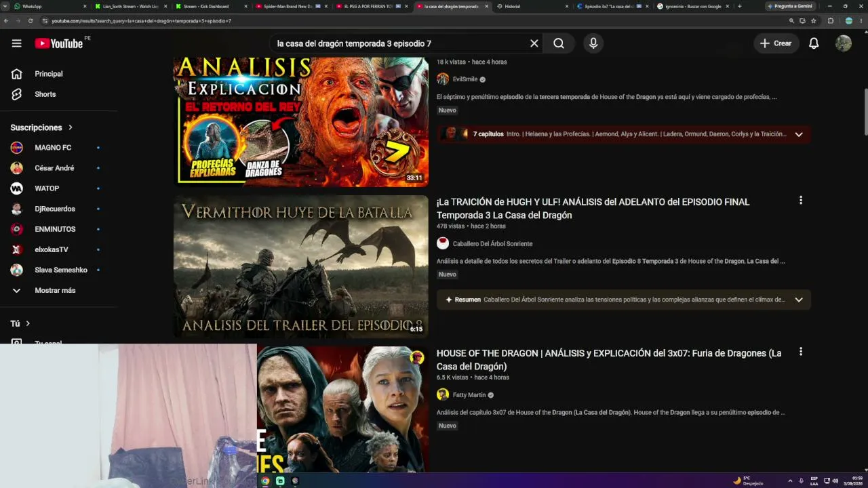Switch to the Spider-Man Brand New Day tab
868x488 pixels.
click(290, 6)
